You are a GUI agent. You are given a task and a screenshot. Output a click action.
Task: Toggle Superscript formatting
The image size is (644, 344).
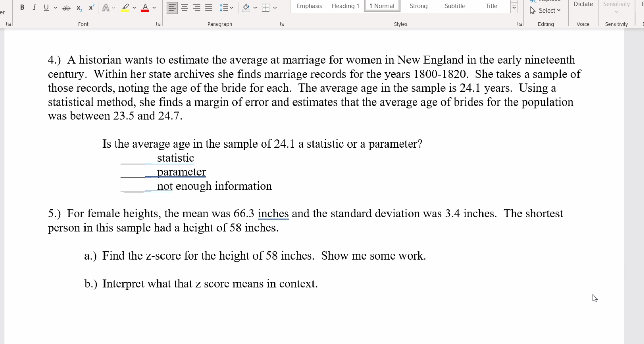(x=91, y=7)
